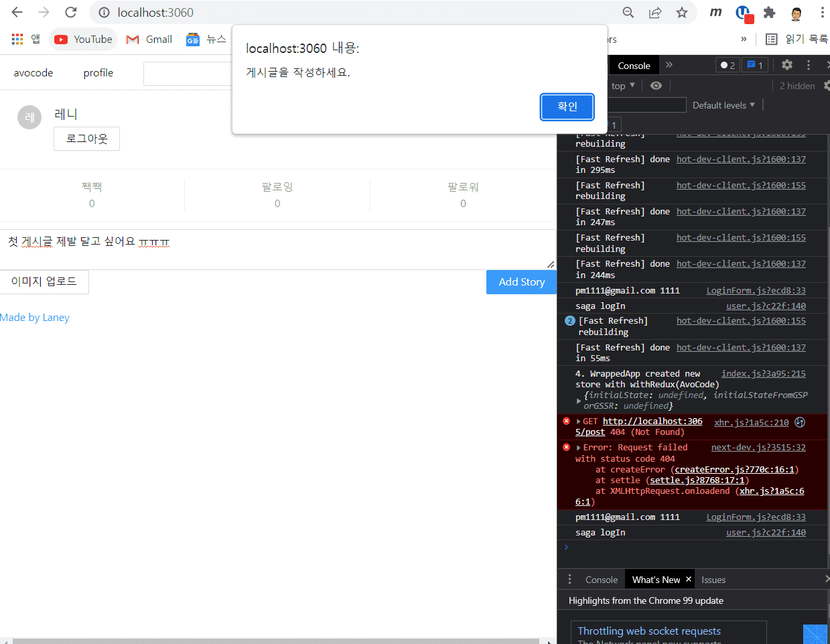Open the 뉴스 bookmark
Screen dimensions: 830x644
(207, 39)
